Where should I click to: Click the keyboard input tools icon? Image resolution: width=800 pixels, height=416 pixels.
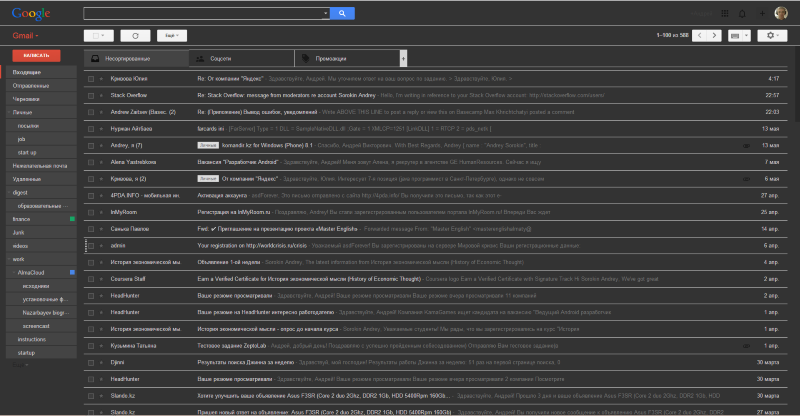(735, 36)
